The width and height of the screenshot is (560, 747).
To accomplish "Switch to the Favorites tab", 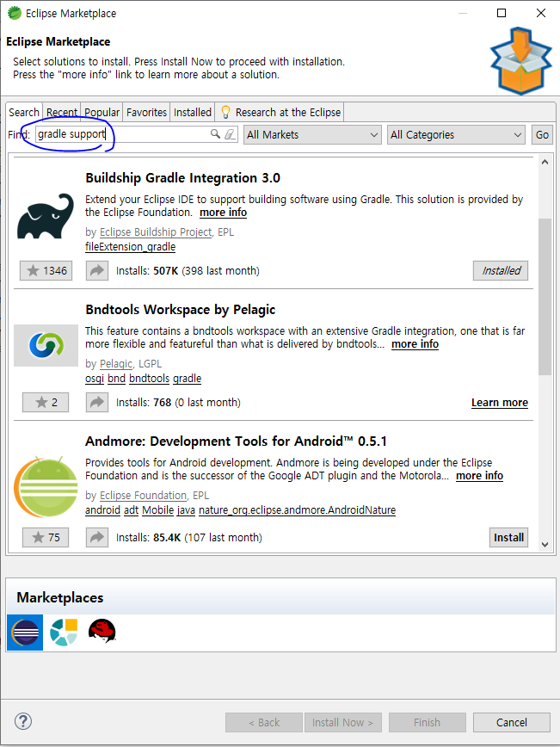I will click(x=146, y=113).
